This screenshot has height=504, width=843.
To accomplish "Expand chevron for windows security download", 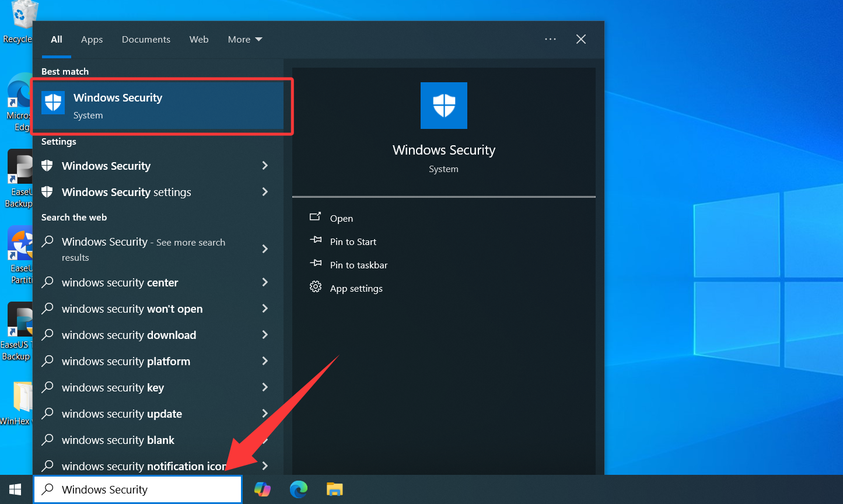I will click(265, 335).
